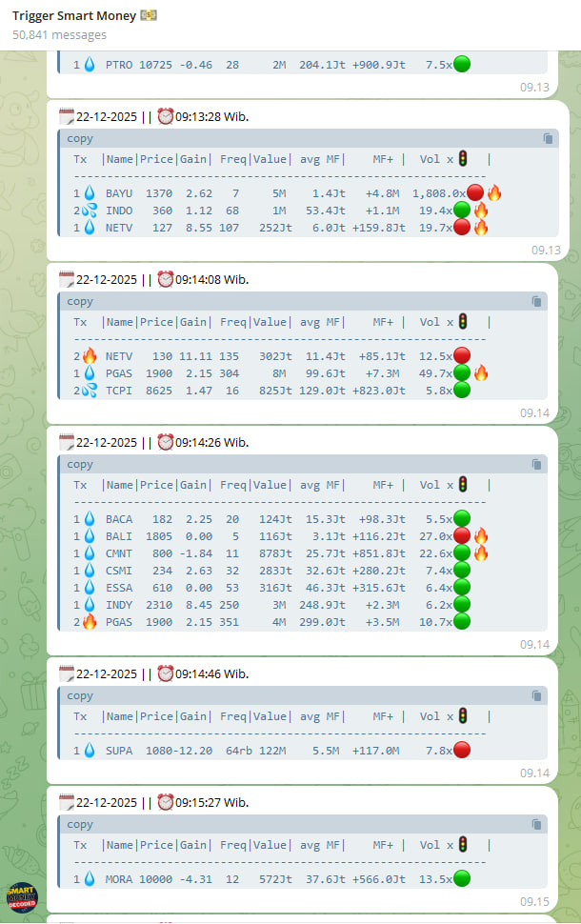Click green circle in INDO row
Screen dimensions: 581x924
pyautogui.click(x=462, y=211)
